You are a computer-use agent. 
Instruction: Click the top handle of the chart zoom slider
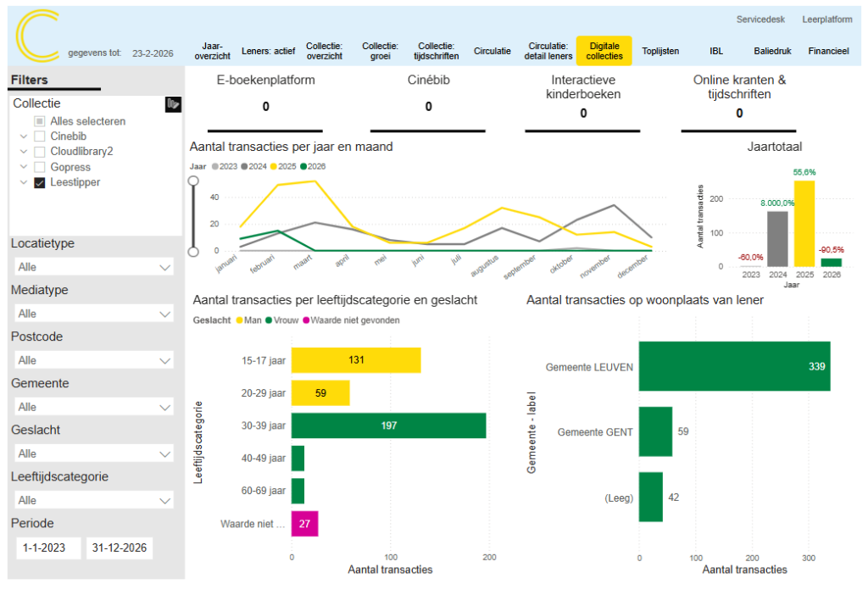193,181
